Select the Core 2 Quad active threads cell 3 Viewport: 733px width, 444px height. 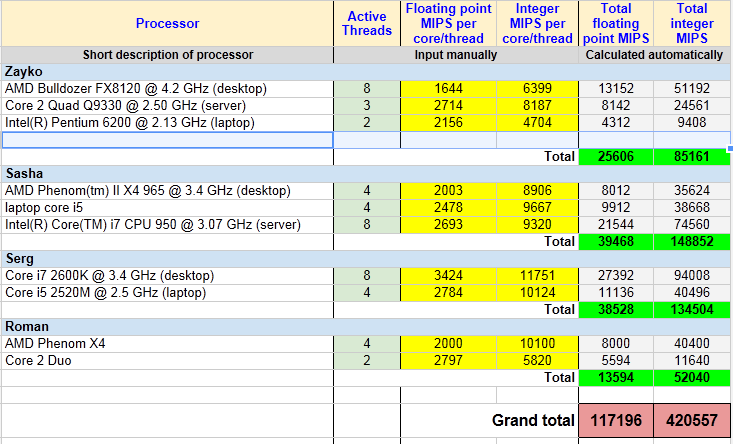pyautogui.click(x=367, y=106)
